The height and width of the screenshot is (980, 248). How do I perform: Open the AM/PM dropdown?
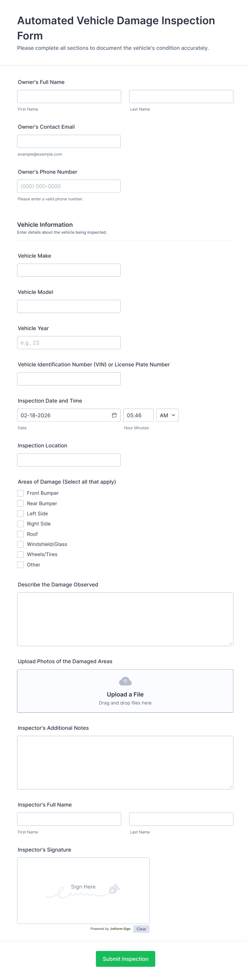click(x=167, y=415)
